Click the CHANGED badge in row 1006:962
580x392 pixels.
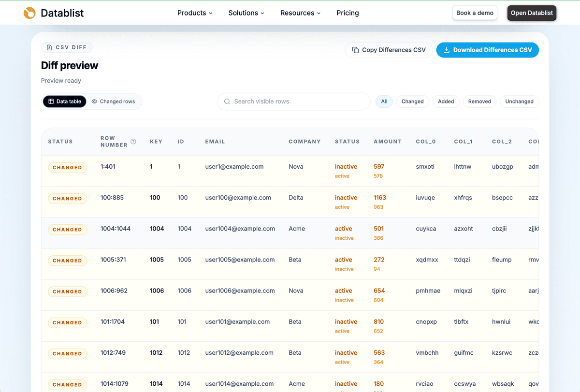coord(68,291)
